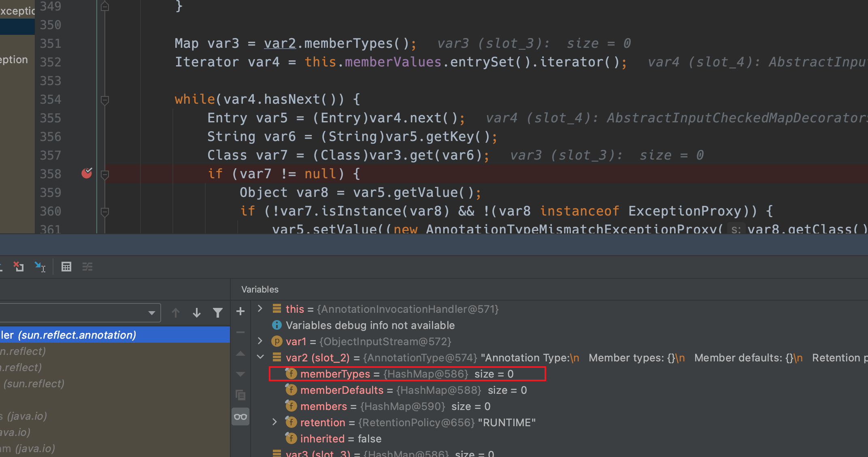Screen dimensions: 868x457
Task: Click the Drop Frame icon in the debugger toolbar
Action: (18, 267)
